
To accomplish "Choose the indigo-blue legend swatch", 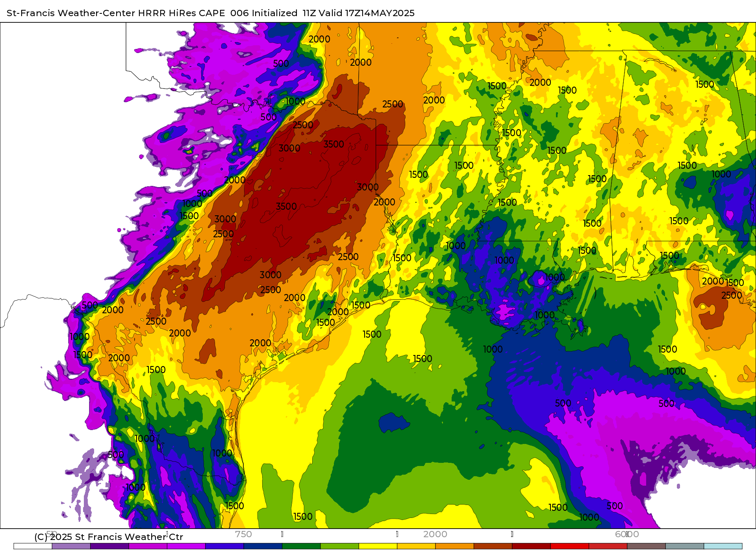I will click(x=224, y=546).
